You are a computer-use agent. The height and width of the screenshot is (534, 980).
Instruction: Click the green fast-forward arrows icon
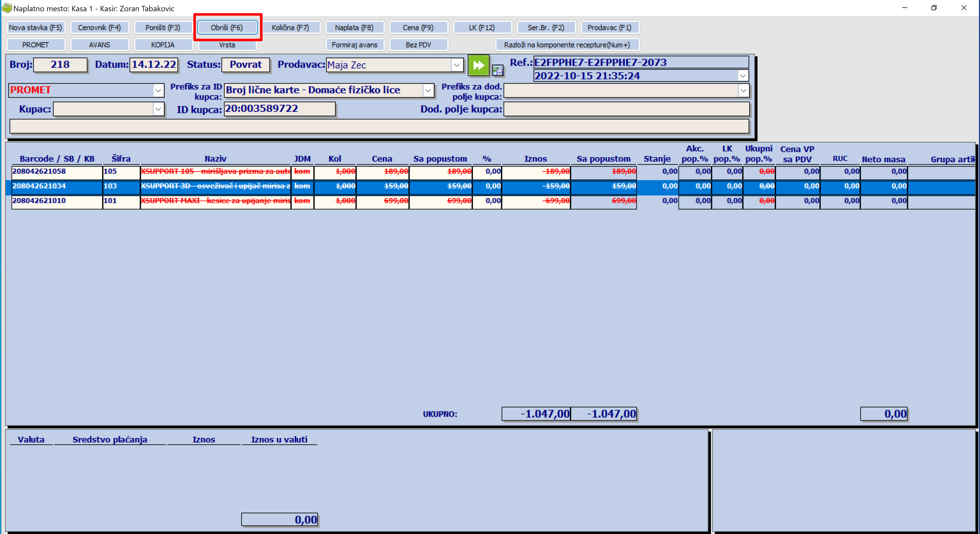click(478, 65)
